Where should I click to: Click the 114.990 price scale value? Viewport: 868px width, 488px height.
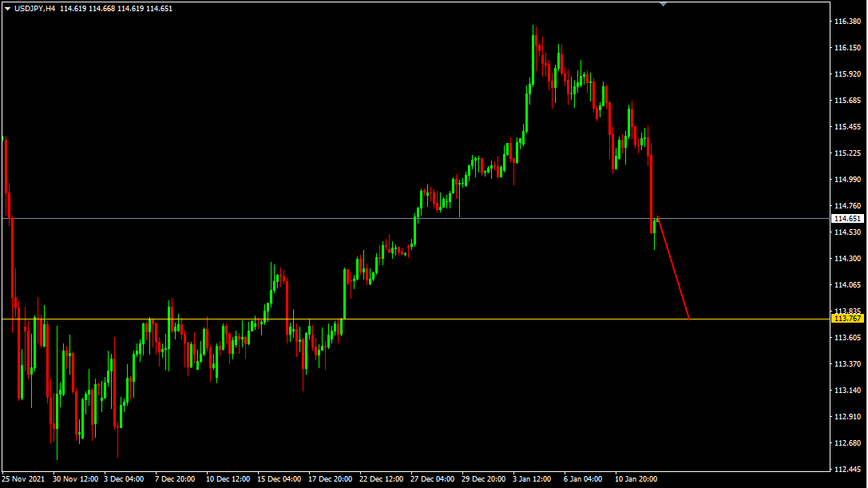pyautogui.click(x=847, y=180)
